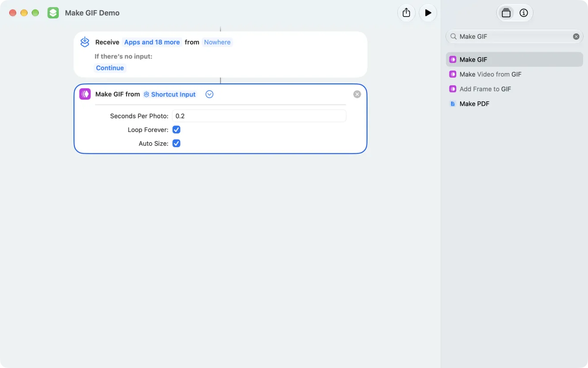Open the action library panel icon
Image resolution: width=588 pixels, height=368 pixels.
coord(506,13)
